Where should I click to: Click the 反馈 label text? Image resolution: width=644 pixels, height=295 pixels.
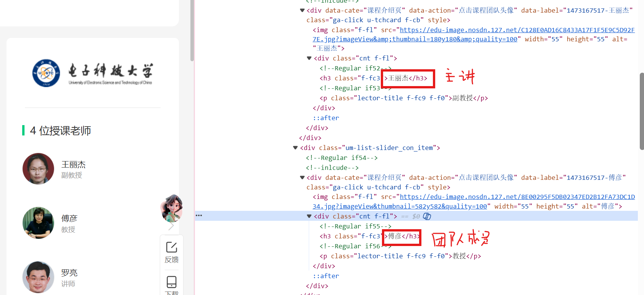tap(172, 260)
